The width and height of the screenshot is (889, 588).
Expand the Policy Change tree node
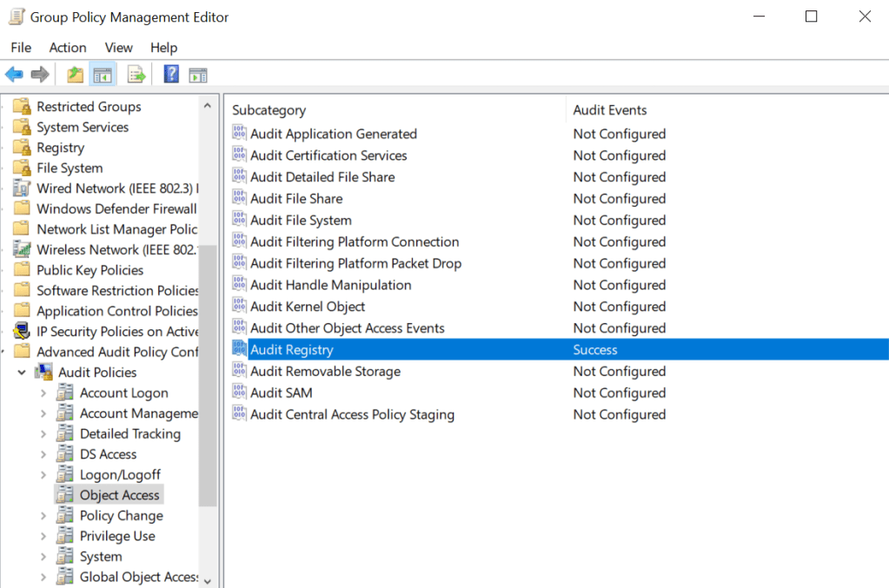coord(43,515)
